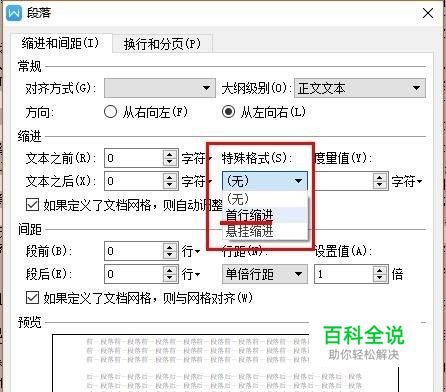Open the 段前 unit 行 dropdown
446x392 pixels.
coord(191,251)
